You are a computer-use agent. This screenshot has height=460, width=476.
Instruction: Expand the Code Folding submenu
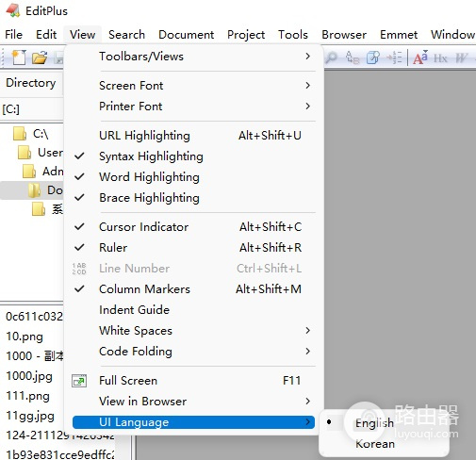(x=193, y=352)
